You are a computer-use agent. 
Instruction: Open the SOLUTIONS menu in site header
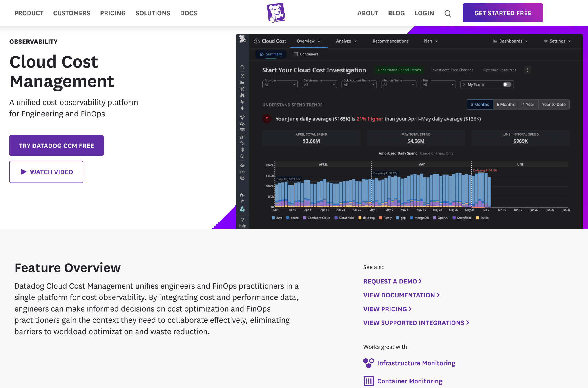(x=153, y=13)
